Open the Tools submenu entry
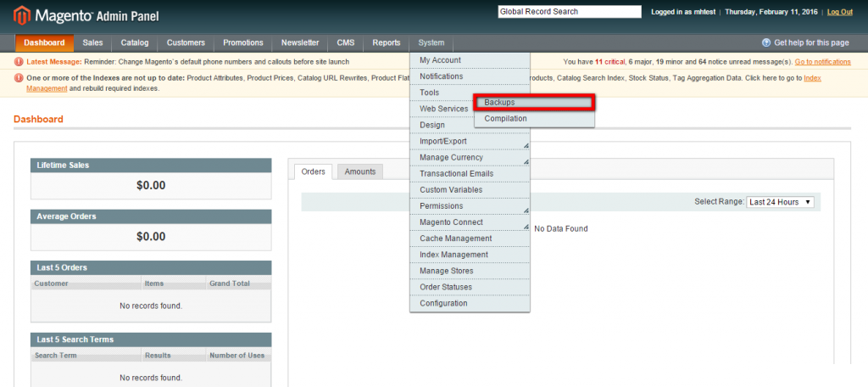The width and height of the screenshot is (868, 387). [470, 93]
